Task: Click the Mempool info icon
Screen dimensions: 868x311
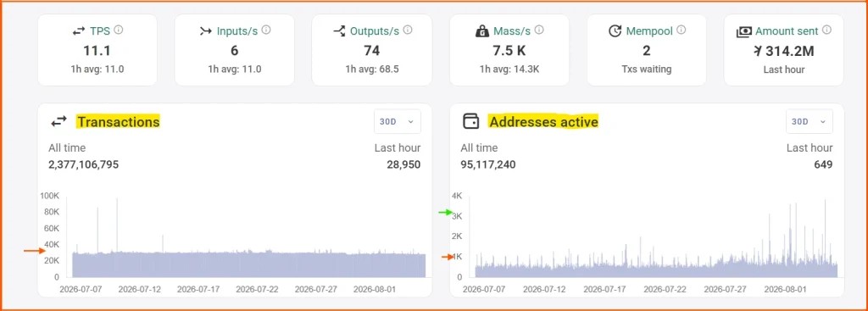Action: pos(682,30)
